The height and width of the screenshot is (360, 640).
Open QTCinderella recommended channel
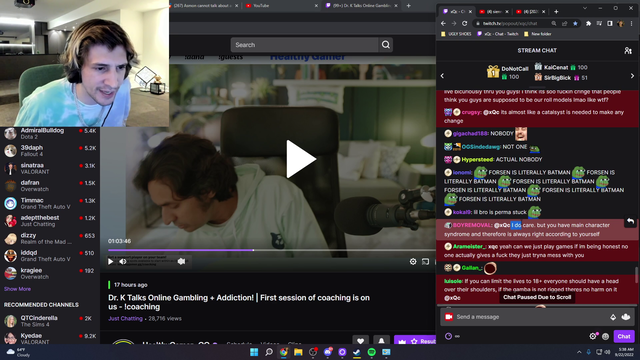pos(50,321)
